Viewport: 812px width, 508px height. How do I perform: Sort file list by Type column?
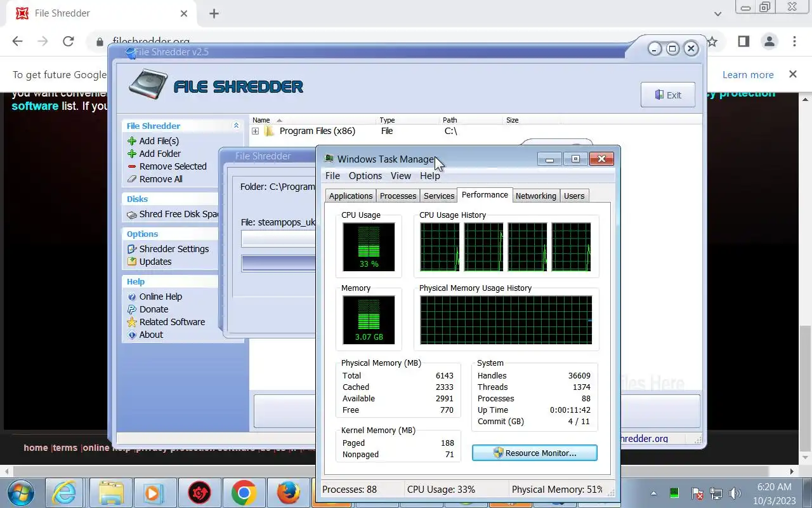[408, 120]
